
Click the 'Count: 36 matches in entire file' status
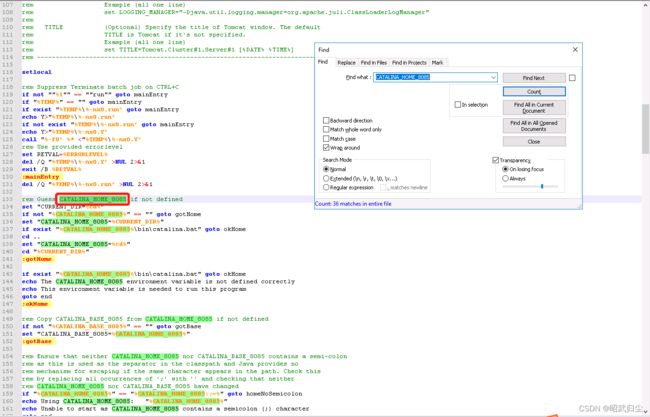[x=353, y=204]
